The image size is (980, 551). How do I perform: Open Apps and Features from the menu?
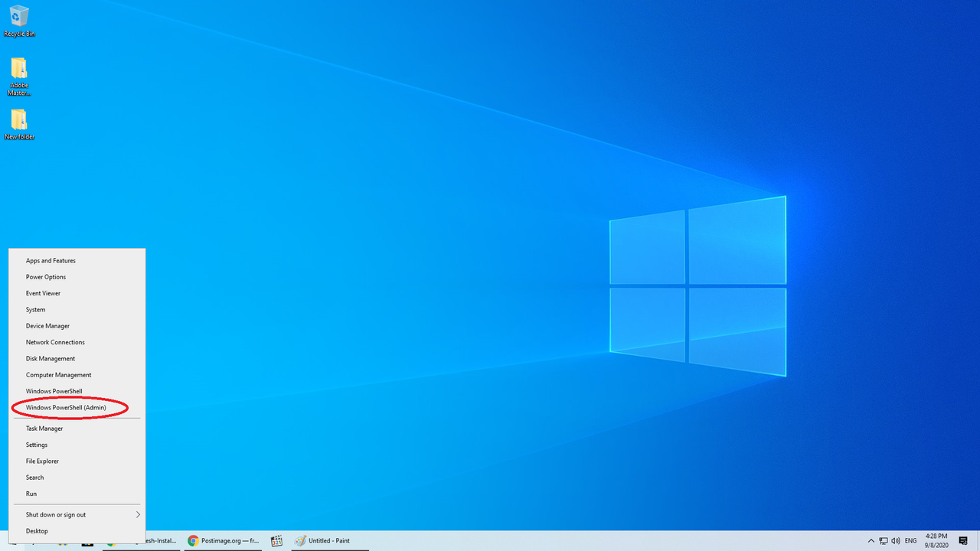tap(77, 261)
